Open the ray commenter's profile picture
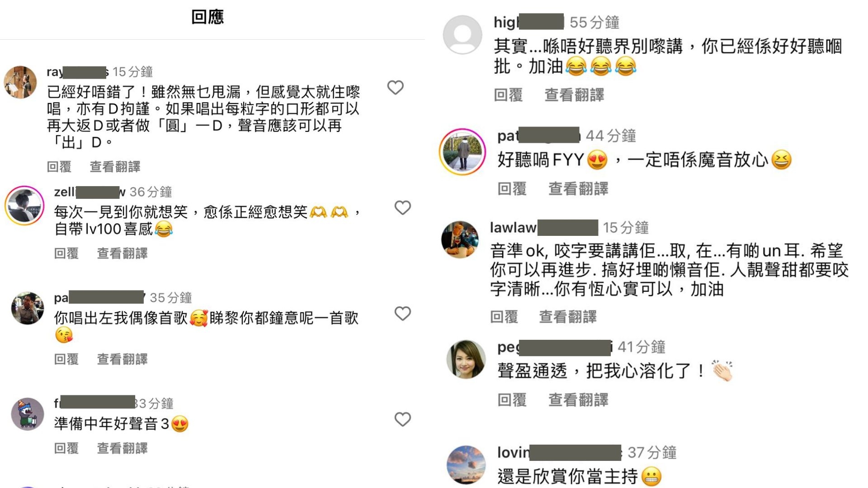Screen dimensions: 868x488 (x=20, y=82)
